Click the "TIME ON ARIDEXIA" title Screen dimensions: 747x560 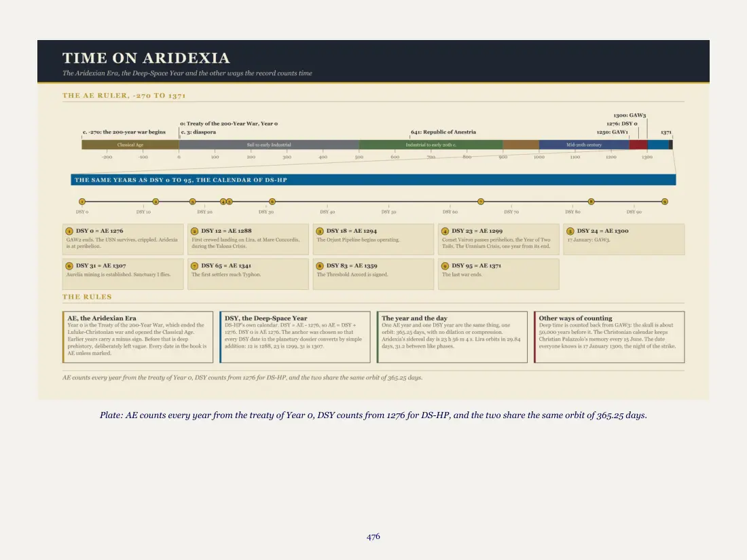(x=146, y=58)
